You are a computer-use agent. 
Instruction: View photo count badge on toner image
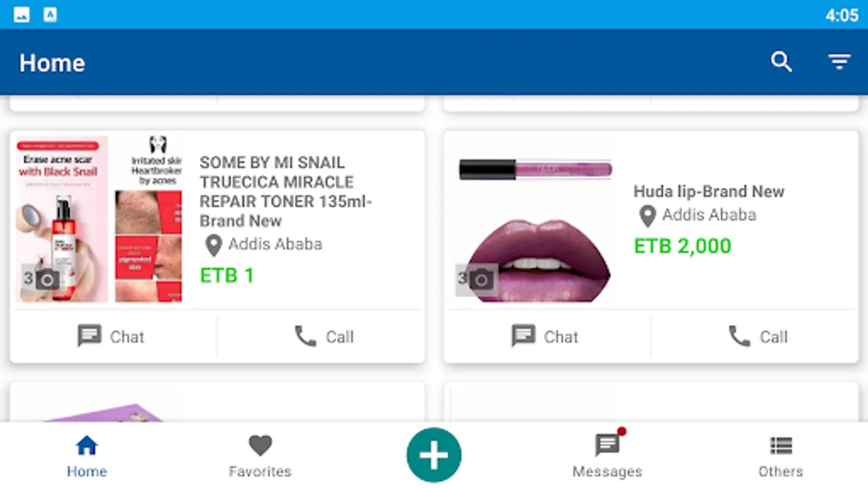pos(41,279)
